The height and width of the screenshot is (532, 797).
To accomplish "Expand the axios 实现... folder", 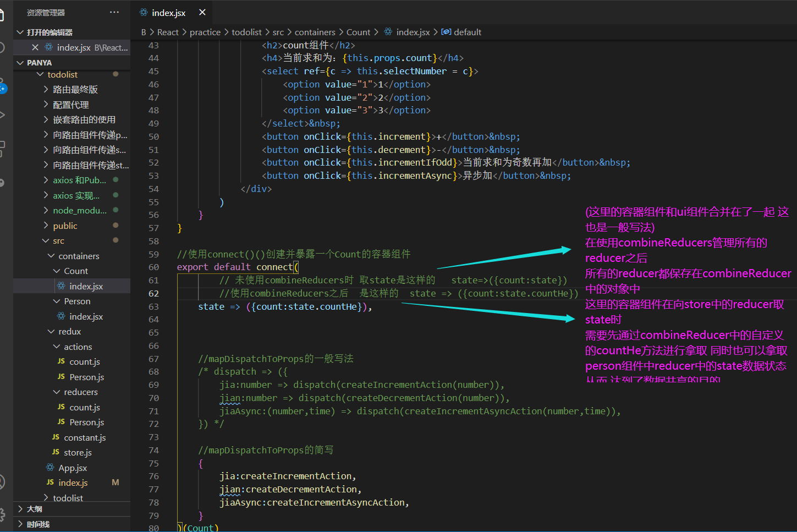I will [x=46, y=195].
